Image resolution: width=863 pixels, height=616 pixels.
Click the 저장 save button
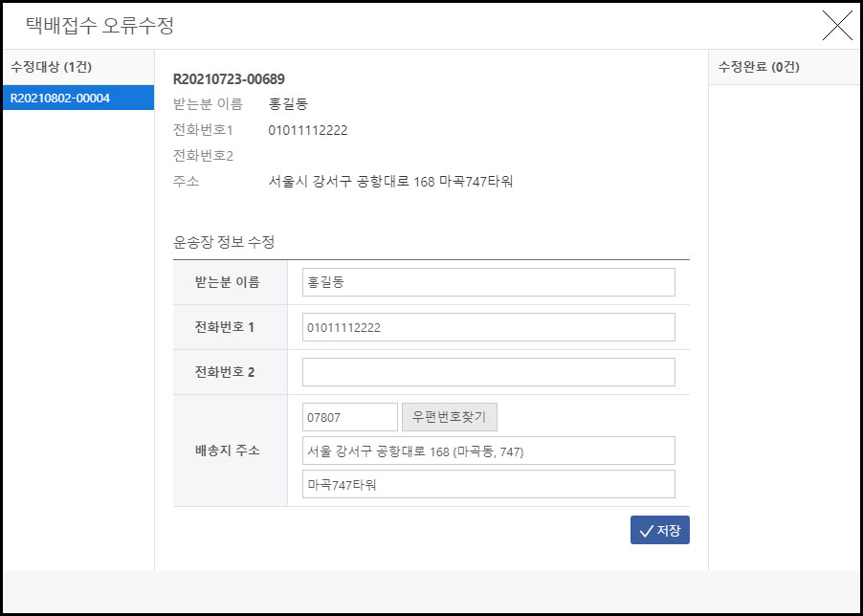point(660,530)
